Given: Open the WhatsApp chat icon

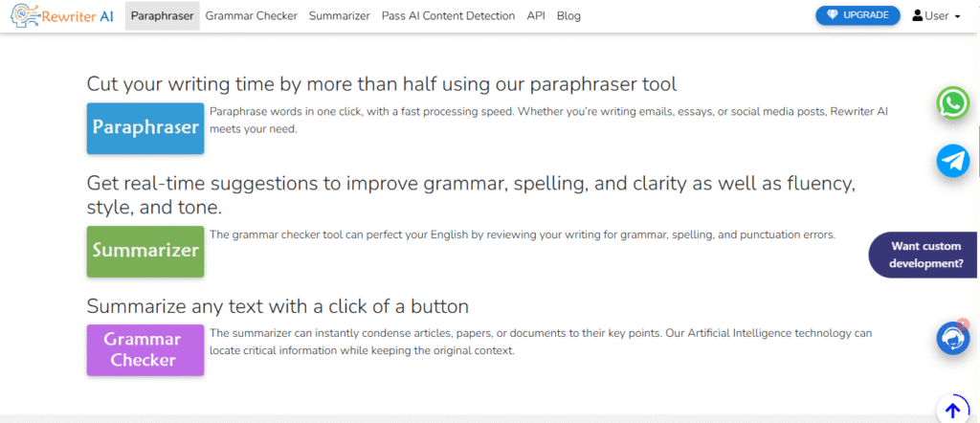Looking at the screenshot, I should coord(952,103).
